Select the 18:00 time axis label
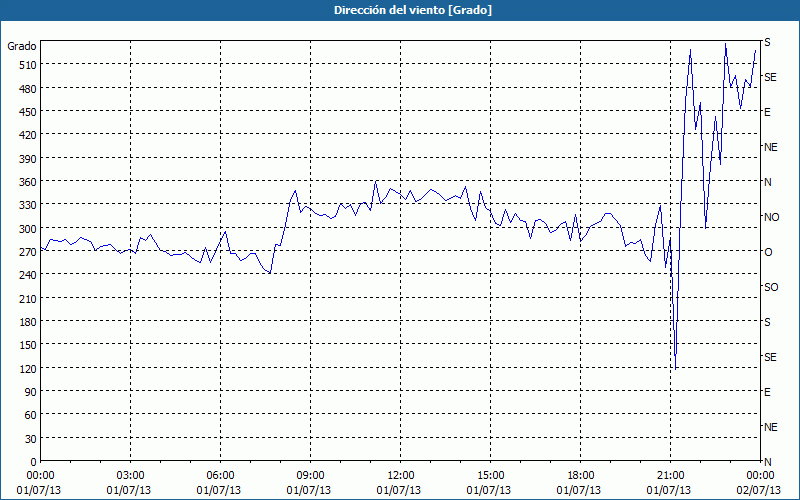The image size is (800, 500). click(x=581, y=476)
